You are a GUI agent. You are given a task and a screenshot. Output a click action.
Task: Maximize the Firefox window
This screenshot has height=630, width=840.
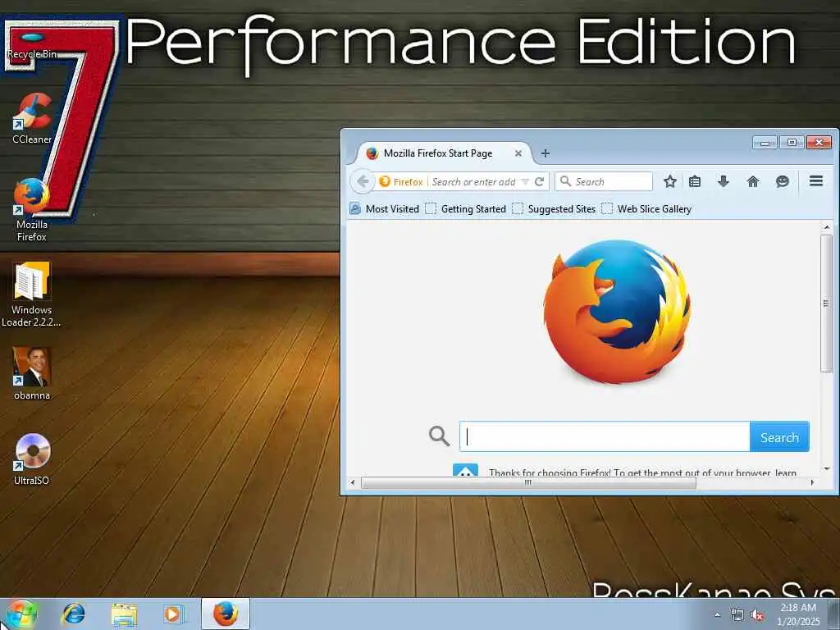792,143
